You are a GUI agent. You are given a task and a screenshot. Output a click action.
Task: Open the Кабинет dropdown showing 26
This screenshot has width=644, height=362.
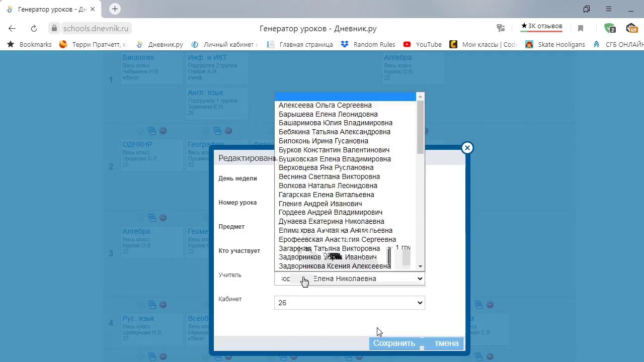click(x=350, y=303)
